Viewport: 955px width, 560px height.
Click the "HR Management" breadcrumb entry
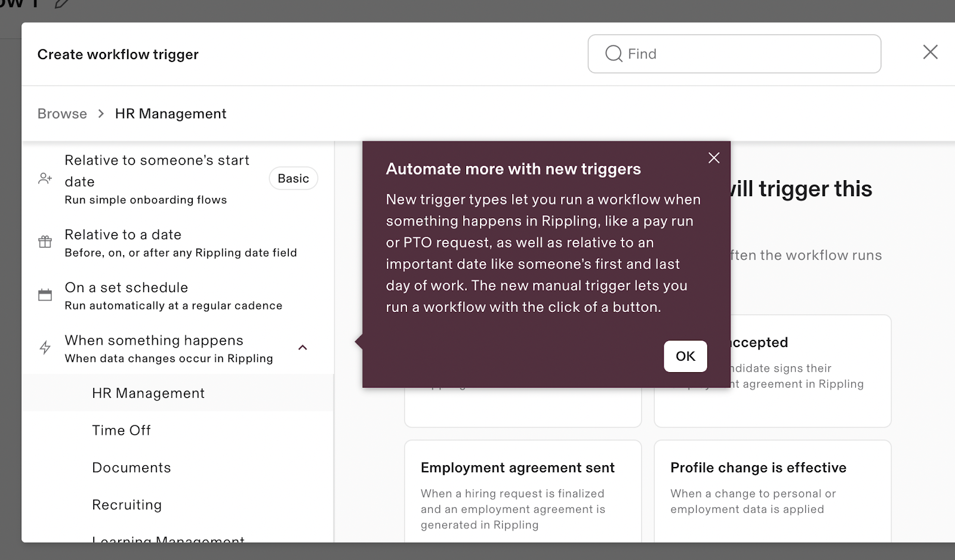(171, 113)
